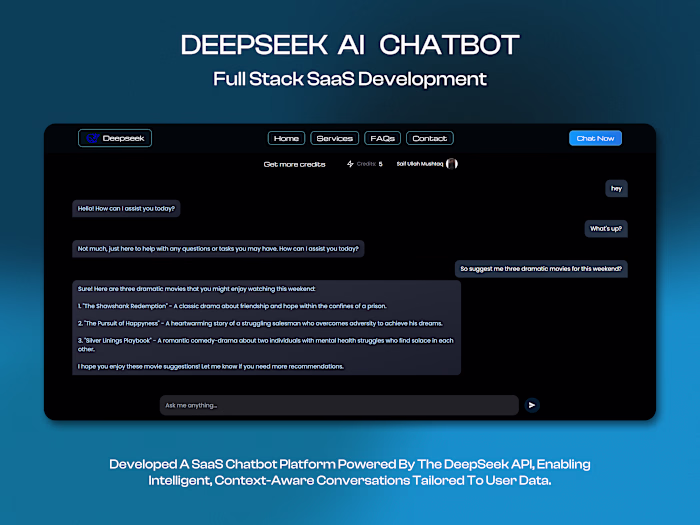Navigate to Contact page
700x525 pixels.
tap(429, 138)
